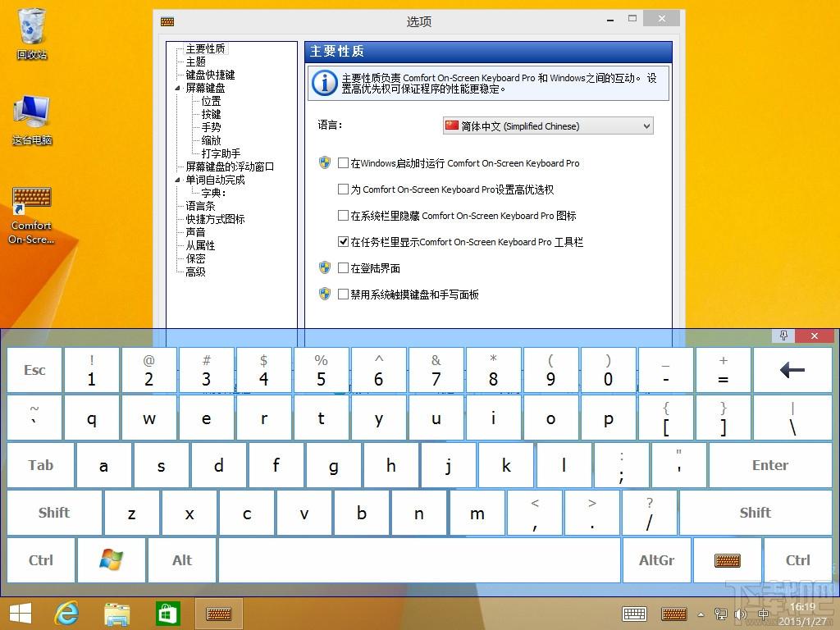Select 手势 in the options tree

pos(211,127)
